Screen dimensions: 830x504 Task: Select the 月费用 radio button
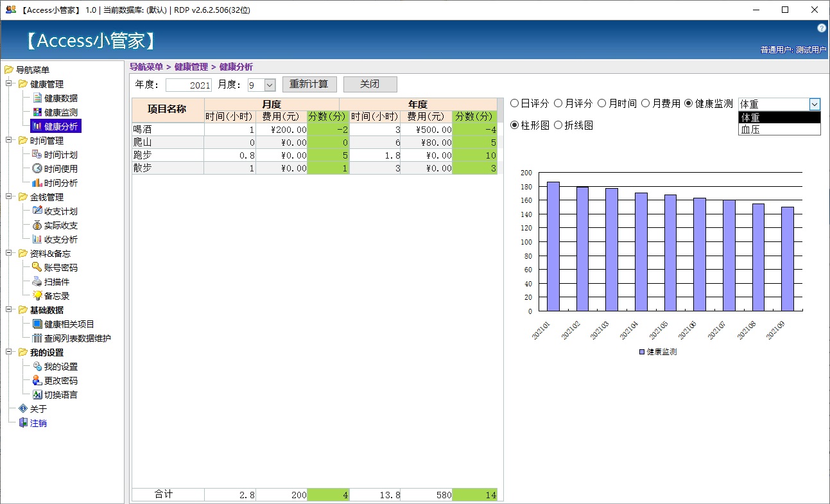(646, 103)
